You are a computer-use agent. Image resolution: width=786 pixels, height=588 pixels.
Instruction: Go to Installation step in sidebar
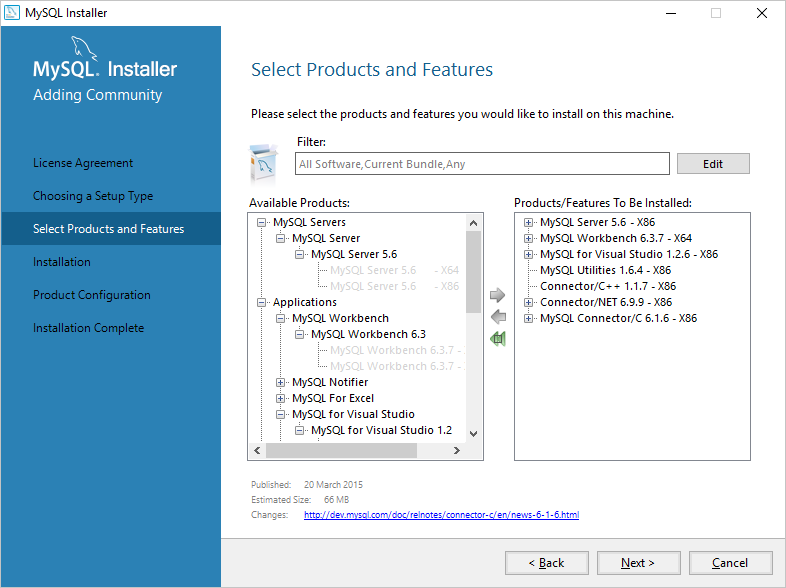click(x=62, y=262)
